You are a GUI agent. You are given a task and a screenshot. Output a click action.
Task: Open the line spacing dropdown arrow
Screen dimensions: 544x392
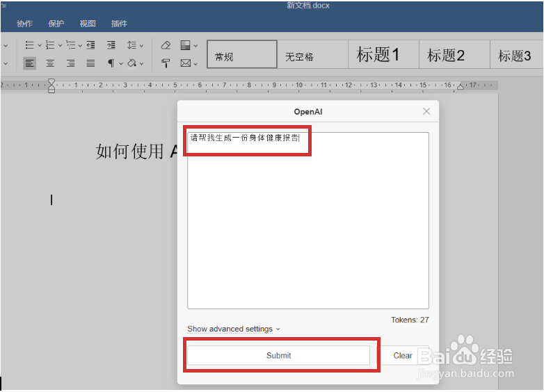coord(141,45)
